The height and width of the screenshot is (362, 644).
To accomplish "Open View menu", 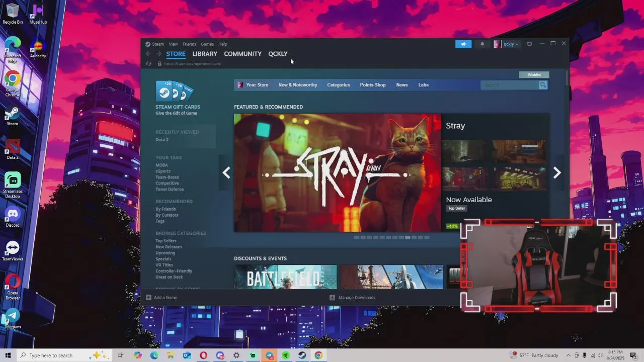I will coord(174,44).
